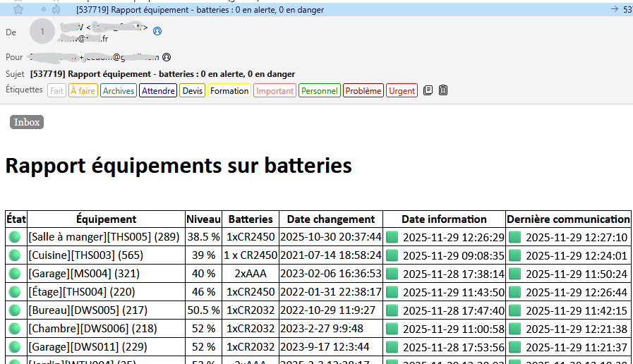Mark the email as Urgent
Viewport: 633px width, 364px height.
[x=402, y=91]
